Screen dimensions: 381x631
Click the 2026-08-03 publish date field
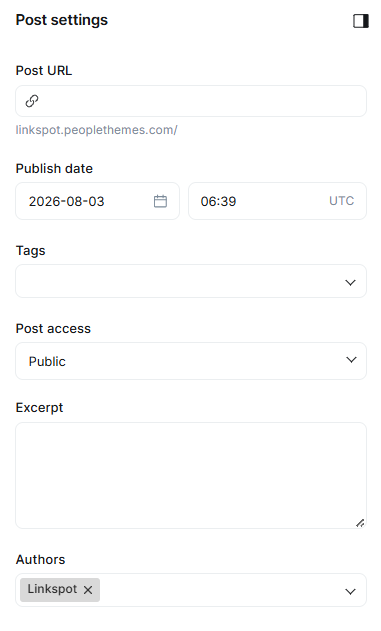97,201
